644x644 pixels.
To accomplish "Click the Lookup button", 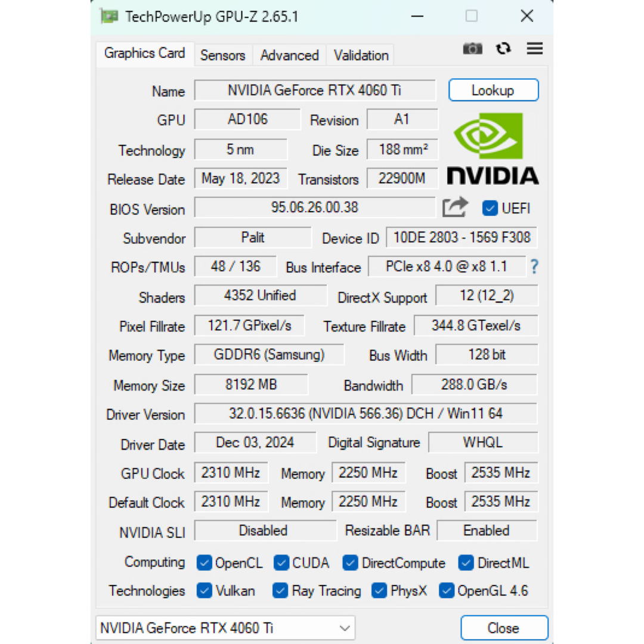I will pos(493,90).
